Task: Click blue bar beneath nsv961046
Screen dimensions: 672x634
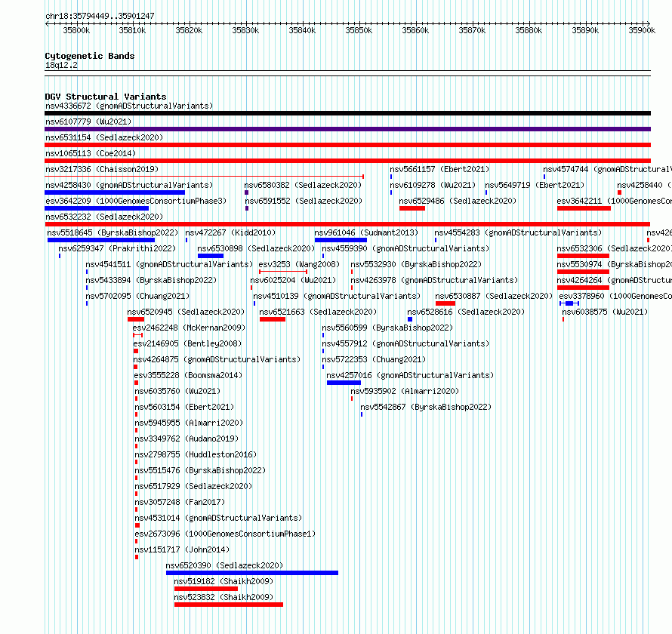Action: tap(341, 240)
